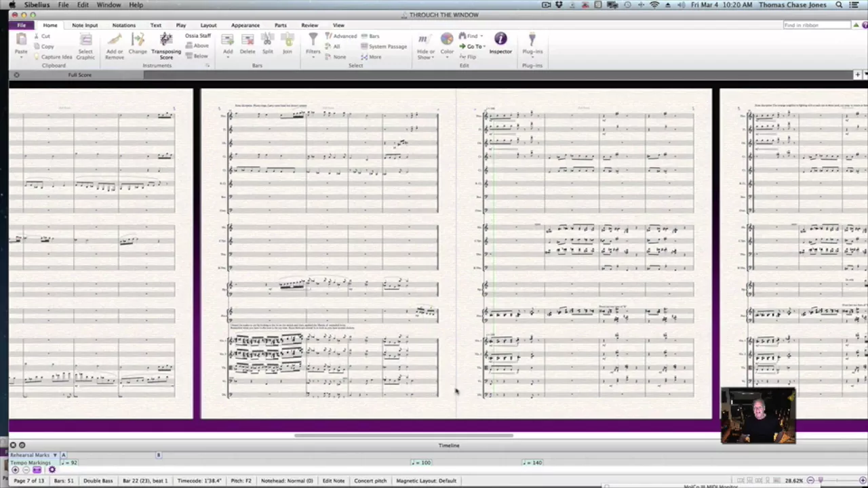The image size is (868, 488).
Task: Open Spotlight search magnifier
Action: coord(839,5)
